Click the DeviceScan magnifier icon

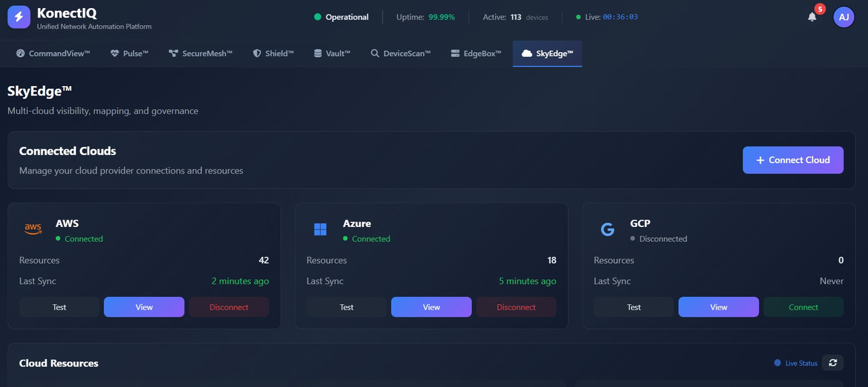375,54
